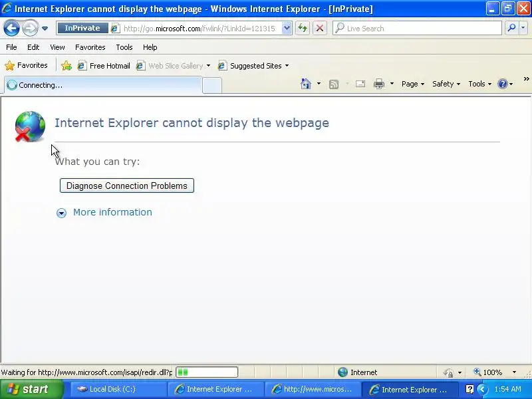Open the View menu
532x399 pixels.
click(57, 47)
